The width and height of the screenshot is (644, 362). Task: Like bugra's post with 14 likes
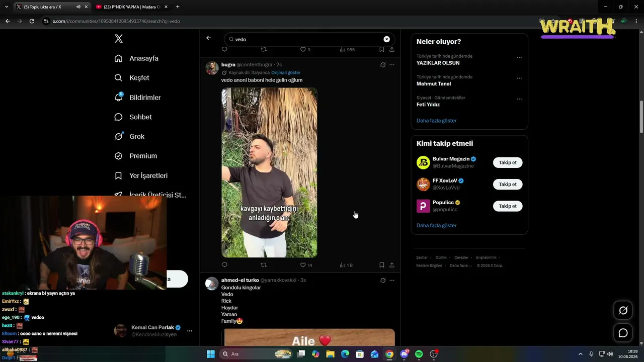point(306,265)
